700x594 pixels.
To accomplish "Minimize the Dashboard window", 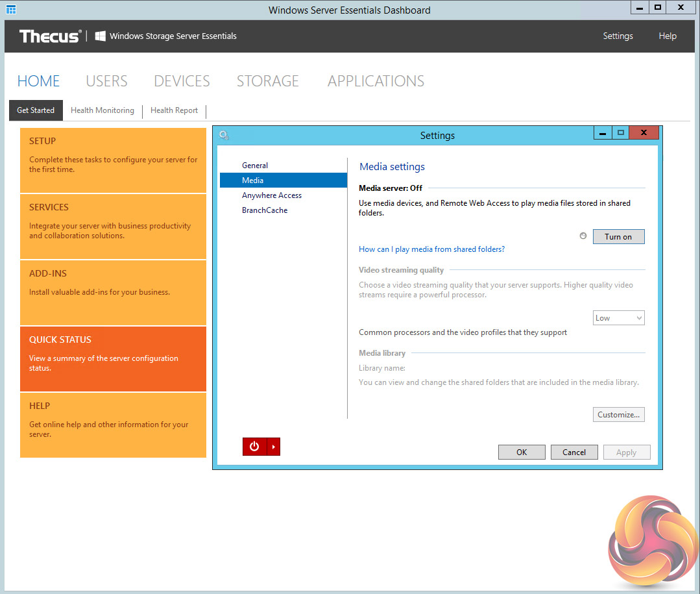I will pyautogui.click(x=640, y=7).
